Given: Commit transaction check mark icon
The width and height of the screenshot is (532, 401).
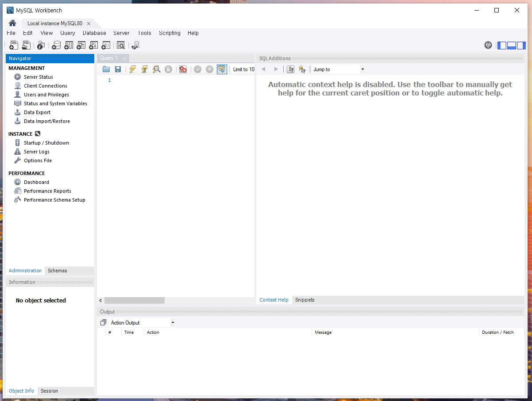Looking at the screenshot, I should tap(197, 69).
